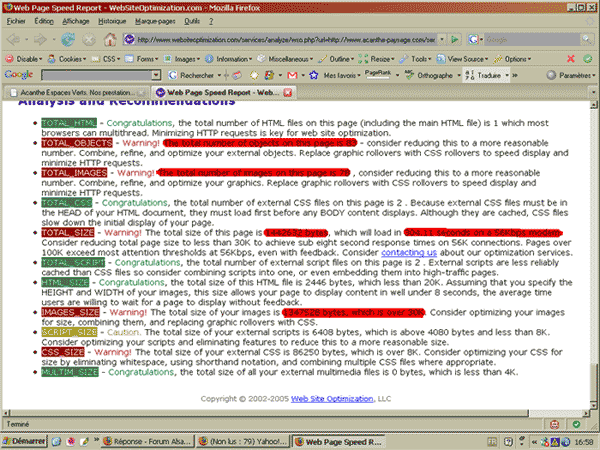Open the Disable menu in the developer toolbar
The width and height of the screenshot is (600, 450).
click(23, 59)
